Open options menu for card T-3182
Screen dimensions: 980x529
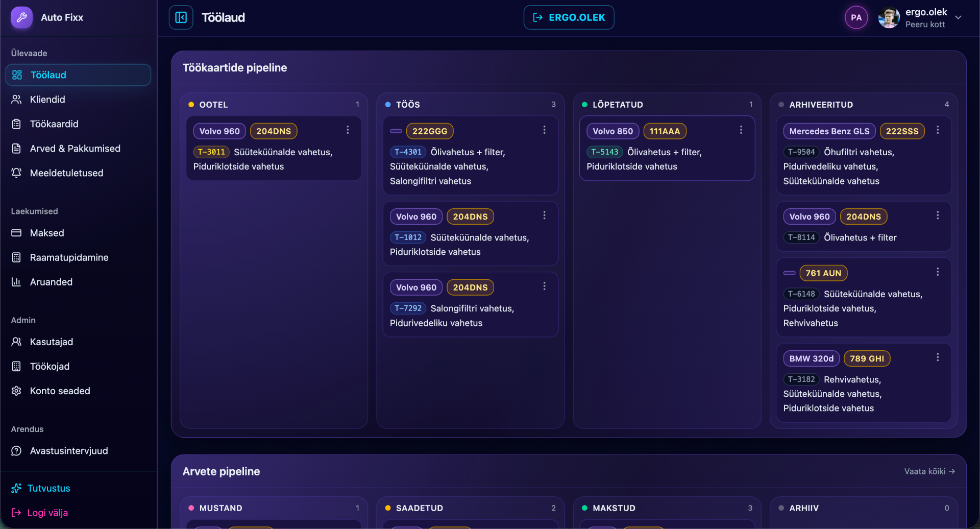tap(937, 357)
